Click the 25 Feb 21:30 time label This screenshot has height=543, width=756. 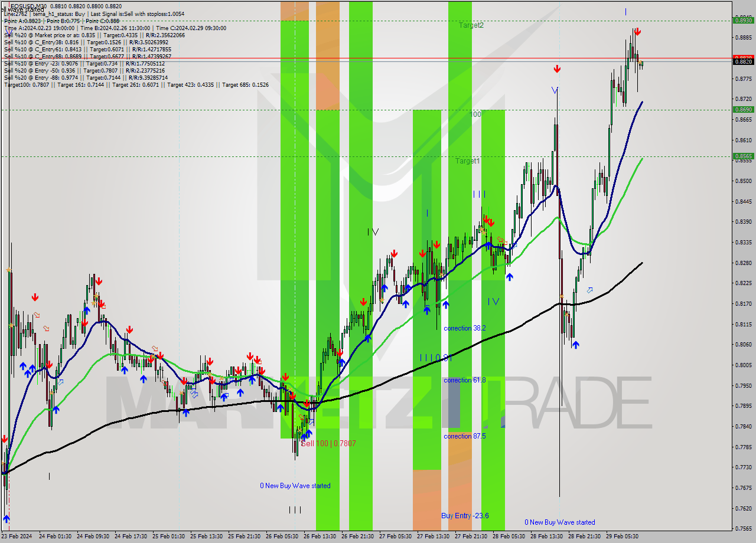(x=245, y=537)
